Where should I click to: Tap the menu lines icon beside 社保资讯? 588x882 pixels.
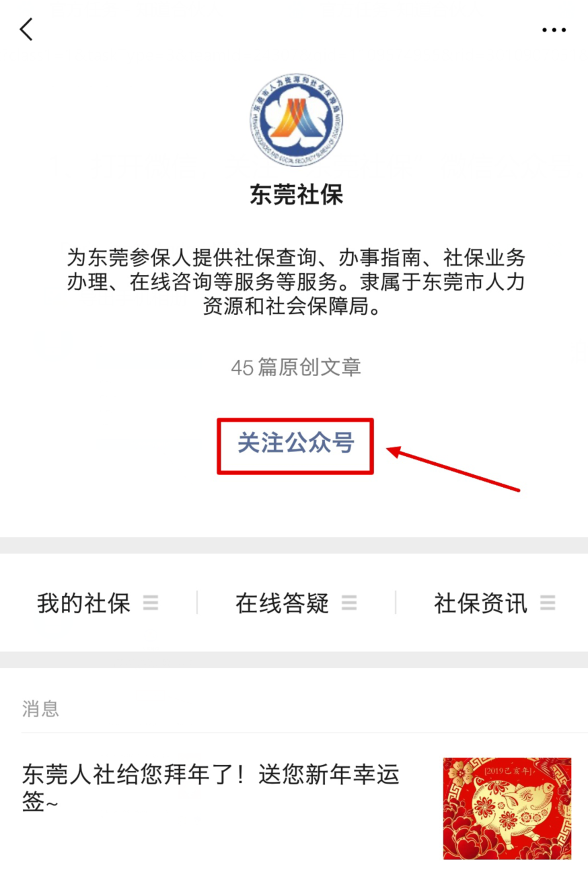[x=548, y=603]
